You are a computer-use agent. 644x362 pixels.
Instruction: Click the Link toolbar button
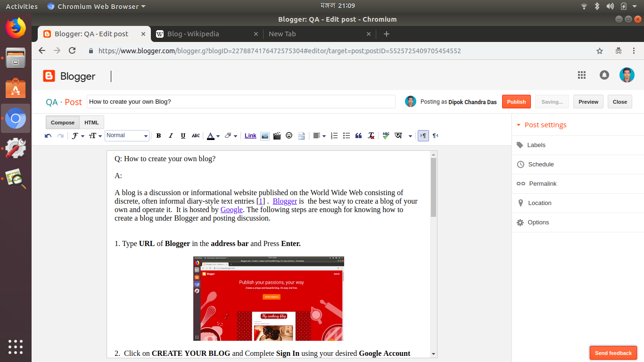click(250, 136)
